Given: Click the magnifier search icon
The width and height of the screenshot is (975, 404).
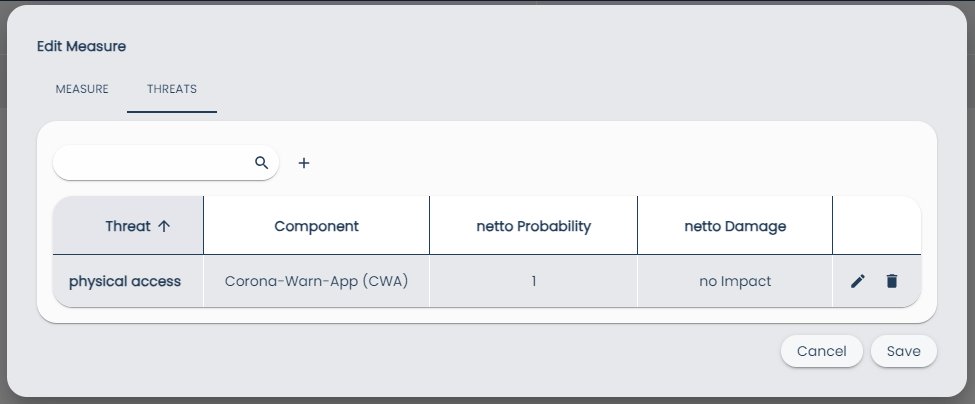Looking at the screenshot, I should click(x=262, y=162).
